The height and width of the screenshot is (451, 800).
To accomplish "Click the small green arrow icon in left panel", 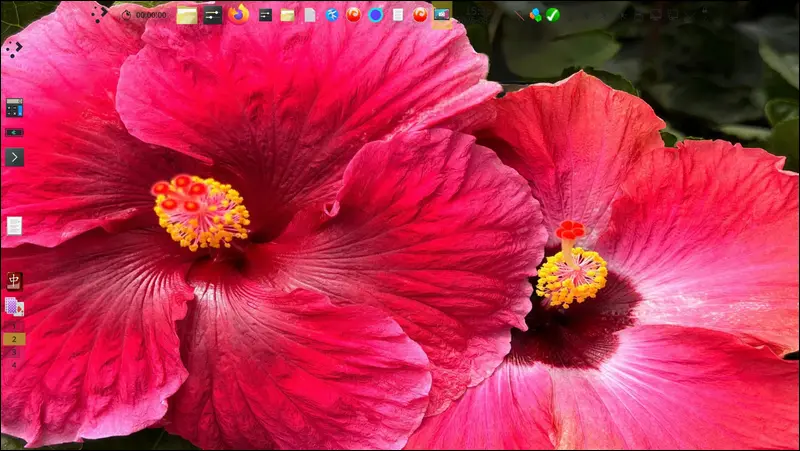I will click(14, 133).
